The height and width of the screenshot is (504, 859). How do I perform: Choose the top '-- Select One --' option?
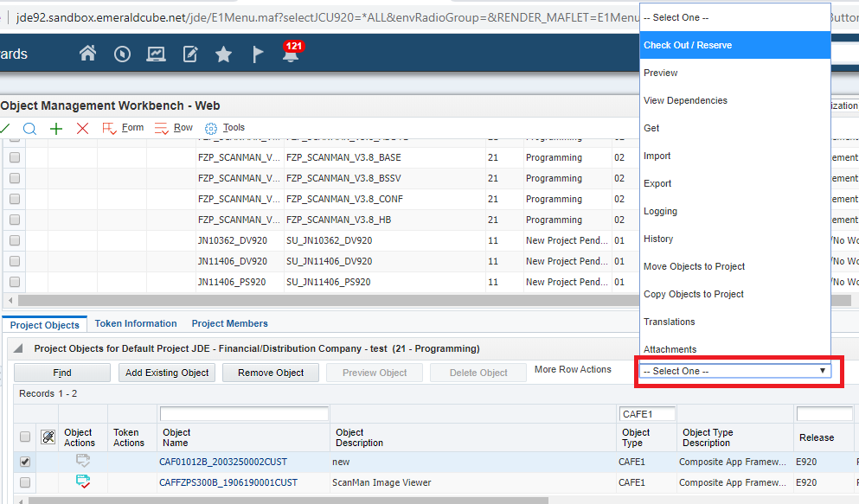[x=735, y=17]
